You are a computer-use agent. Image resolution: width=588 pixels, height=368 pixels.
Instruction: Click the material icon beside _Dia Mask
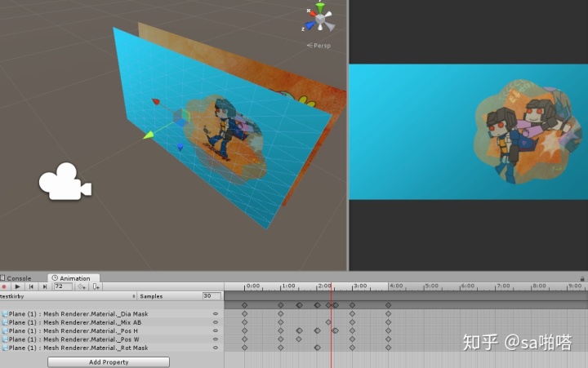[x=5, y=313]
